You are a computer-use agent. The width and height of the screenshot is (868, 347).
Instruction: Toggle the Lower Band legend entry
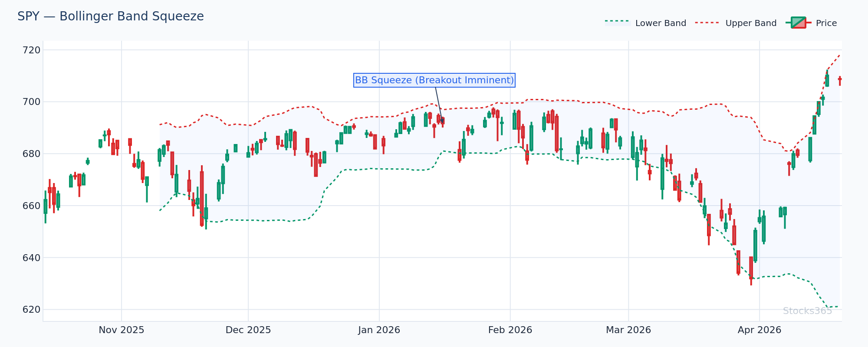(x=646, y=23)
